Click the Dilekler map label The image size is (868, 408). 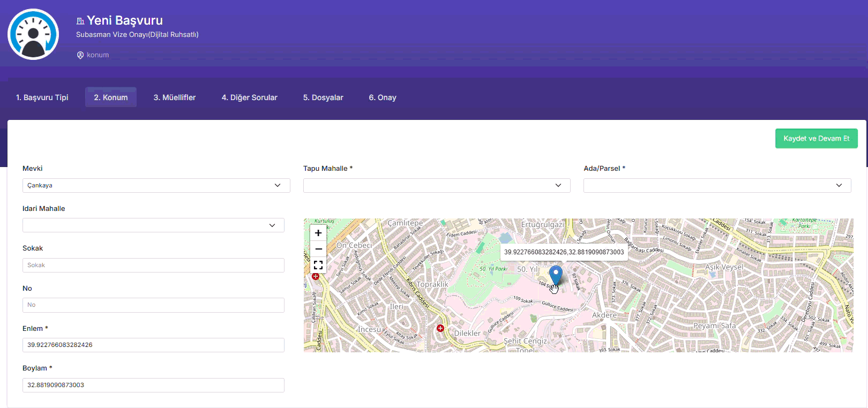point(467,333)
